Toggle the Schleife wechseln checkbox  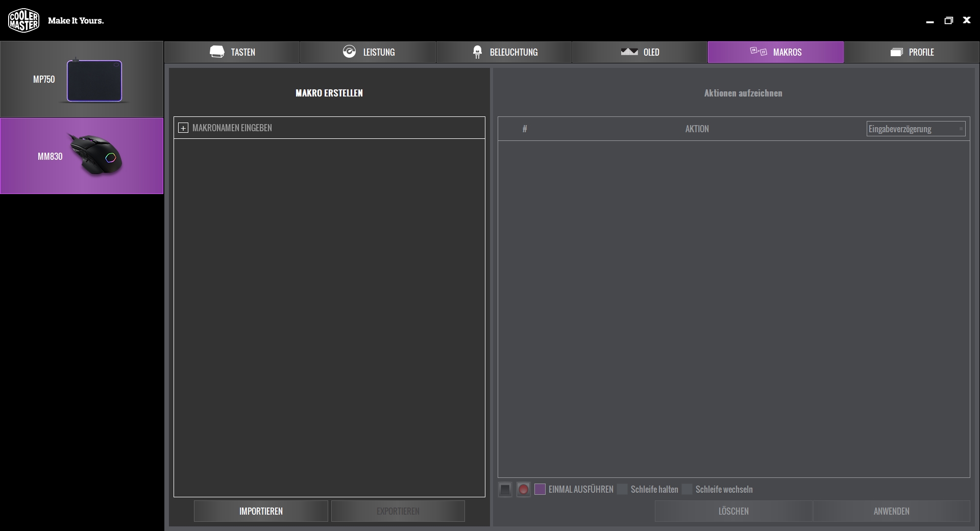(x=687, y=490)
